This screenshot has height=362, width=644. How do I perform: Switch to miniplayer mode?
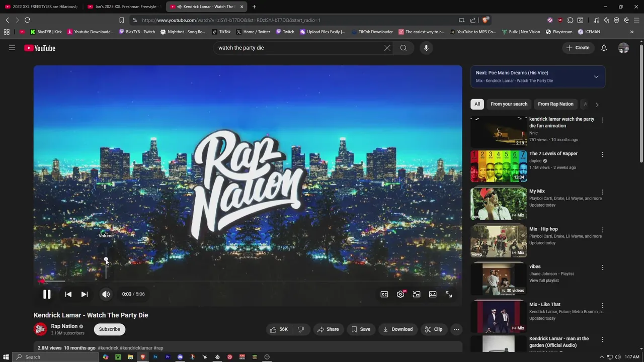click(417, 295)
